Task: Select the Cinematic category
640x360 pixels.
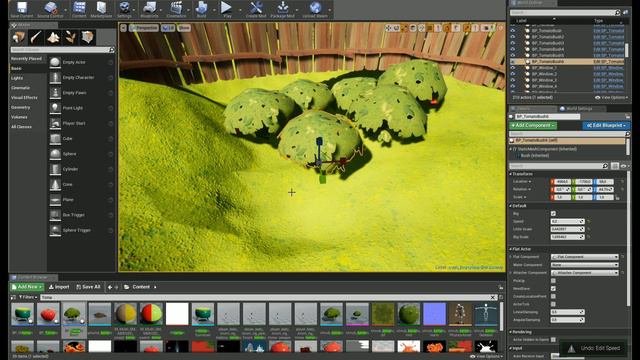Action: pos(20,88)
